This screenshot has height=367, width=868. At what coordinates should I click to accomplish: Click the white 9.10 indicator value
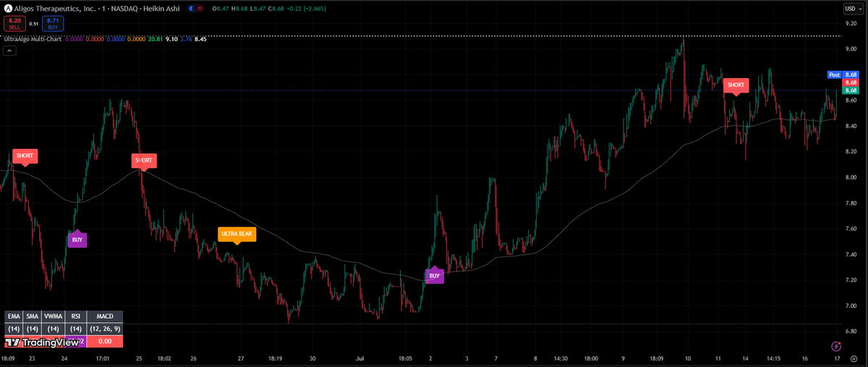[x=171, y=39]
